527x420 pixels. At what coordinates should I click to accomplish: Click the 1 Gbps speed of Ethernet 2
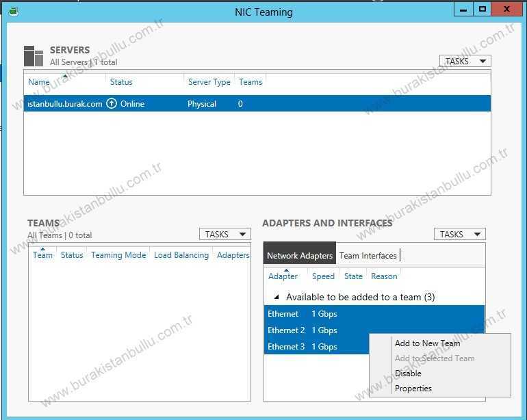(324, 330)
